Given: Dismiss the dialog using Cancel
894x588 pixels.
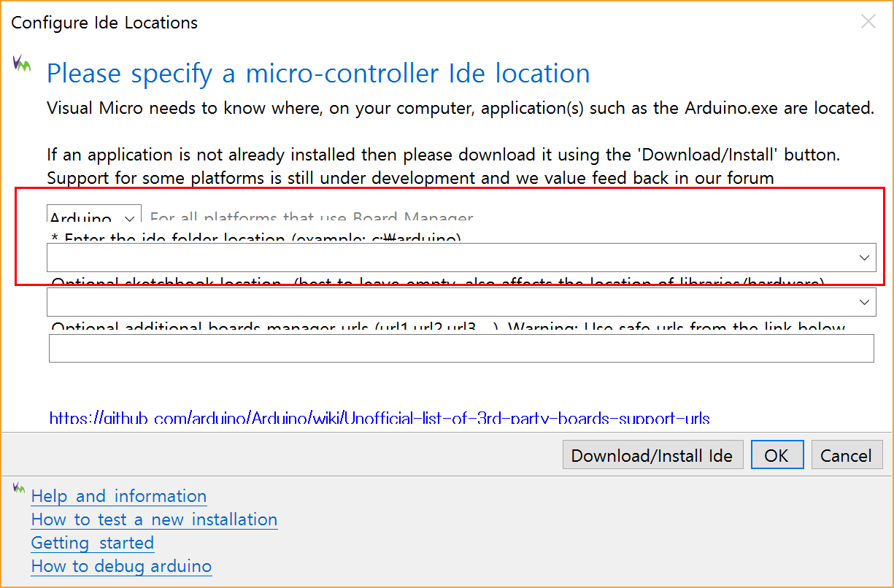Looking at the screenshot, I should 847,455.
